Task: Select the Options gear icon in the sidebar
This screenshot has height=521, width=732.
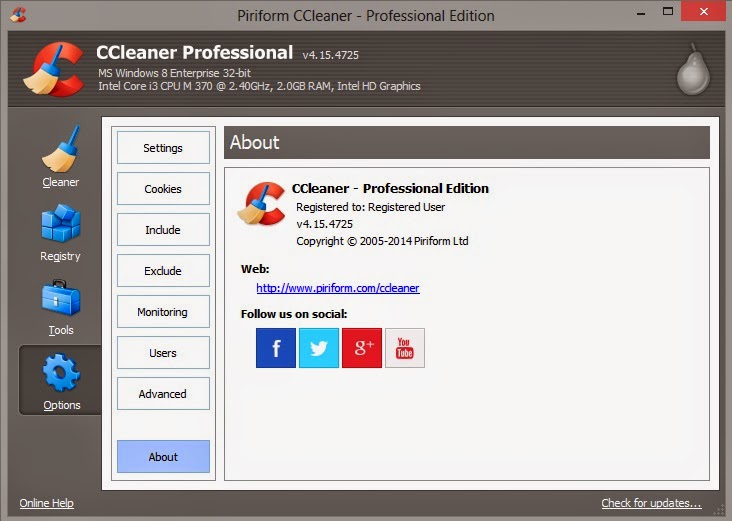Action: (x=61, y=380)
